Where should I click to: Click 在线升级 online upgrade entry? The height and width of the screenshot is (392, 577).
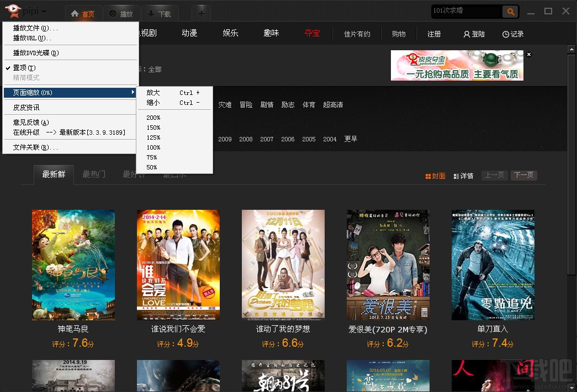[70, 132]
